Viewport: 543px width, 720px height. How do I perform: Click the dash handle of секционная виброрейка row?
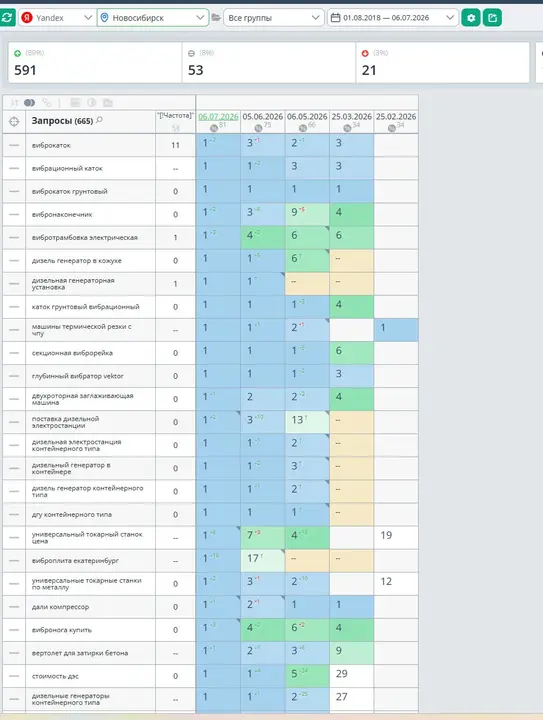[14, 353]
